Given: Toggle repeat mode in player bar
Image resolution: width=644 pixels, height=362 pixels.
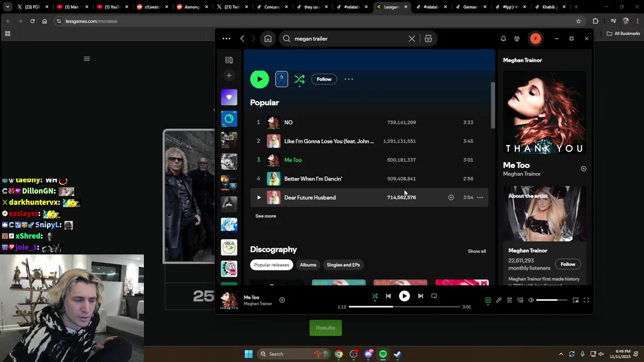Looking at the screenshot, I should (434, 296).
